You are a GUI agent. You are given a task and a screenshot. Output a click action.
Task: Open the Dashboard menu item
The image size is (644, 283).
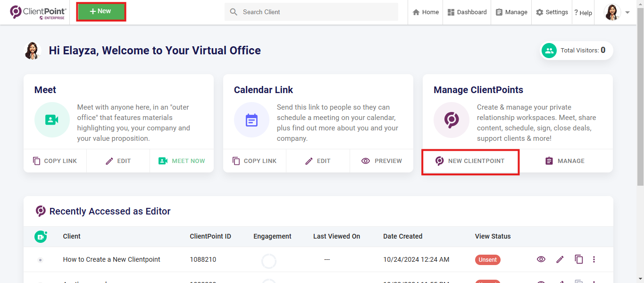(467, 12)
